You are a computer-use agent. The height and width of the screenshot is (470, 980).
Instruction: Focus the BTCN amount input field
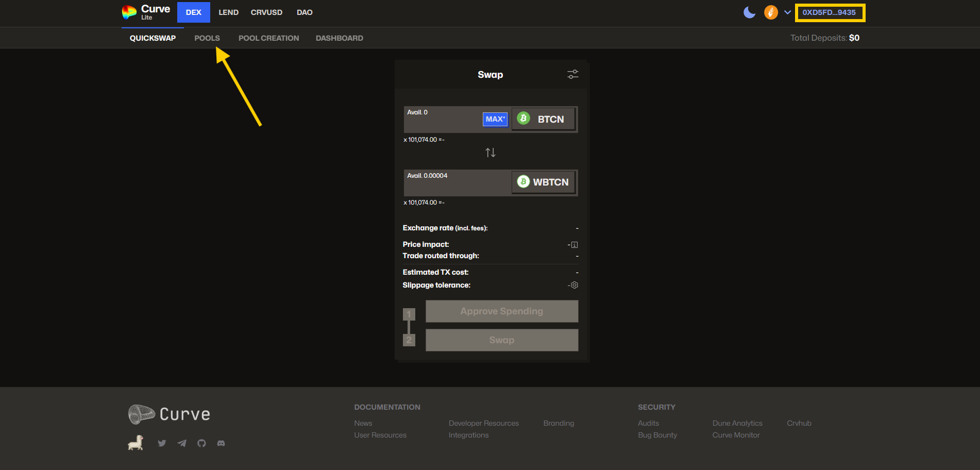tap(443, 120)
